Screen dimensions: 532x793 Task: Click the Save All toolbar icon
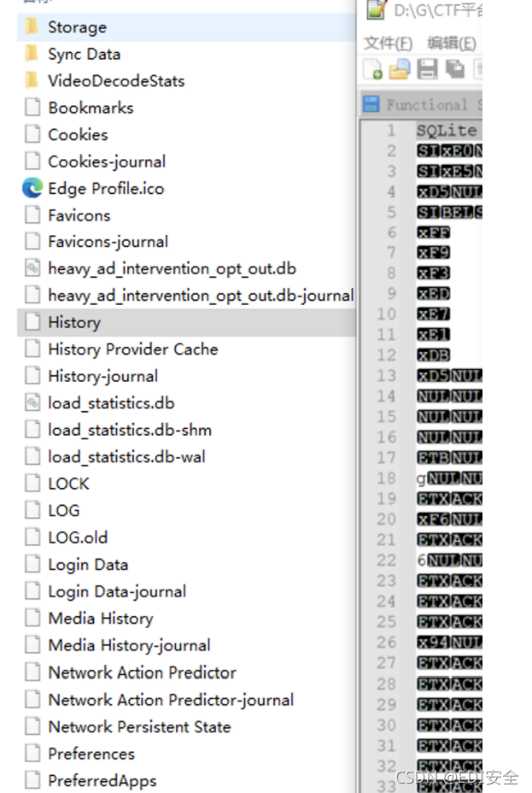[x=454, y=68]
